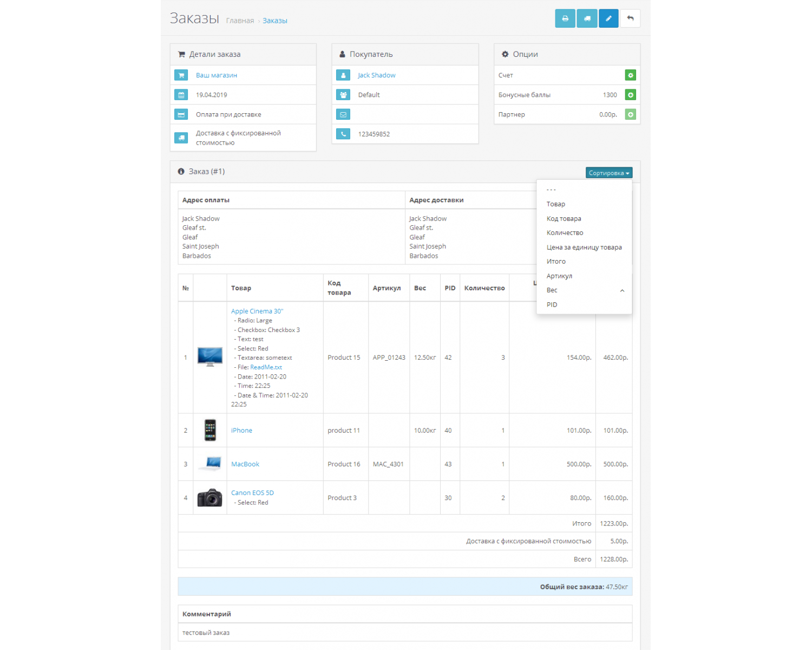
Task: Open customer Jack Shadow link
Action: pos(376,75)
